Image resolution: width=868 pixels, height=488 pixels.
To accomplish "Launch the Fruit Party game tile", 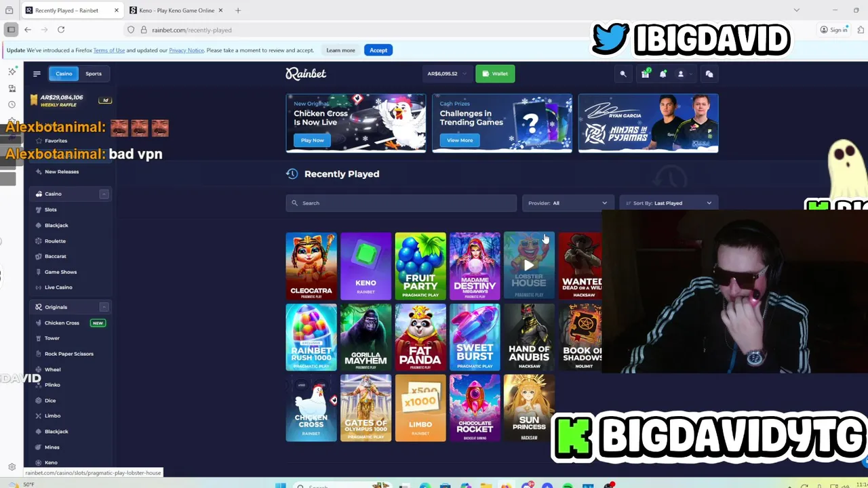I will tap(420, 266).
